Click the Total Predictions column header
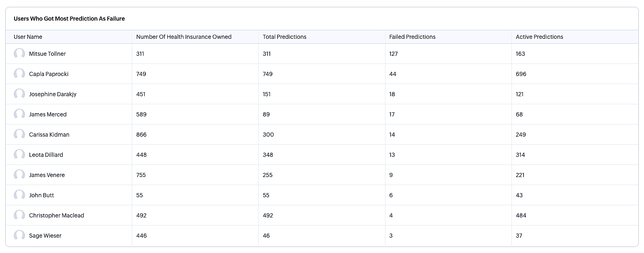This screenshot has height=253, width=644. (x=284, y=37)
